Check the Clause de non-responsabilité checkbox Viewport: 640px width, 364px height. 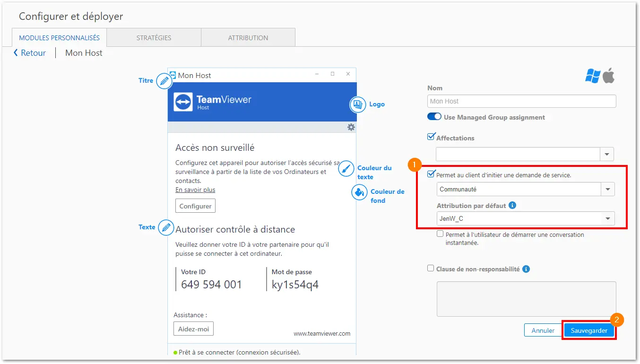431,268
